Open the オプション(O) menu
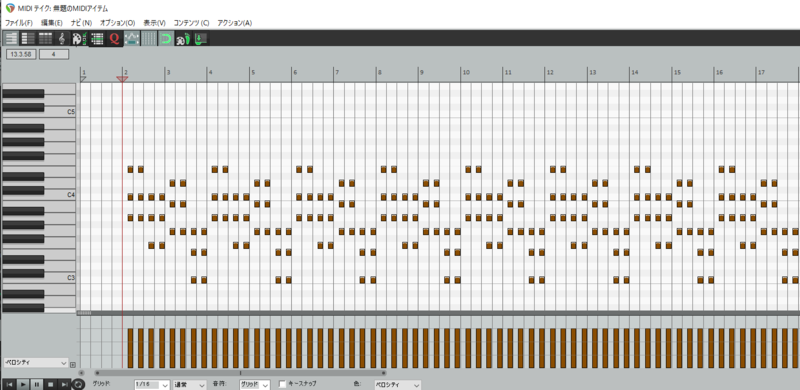The height and width of the screenshot is (390, 800). click(x=117, y=23)
